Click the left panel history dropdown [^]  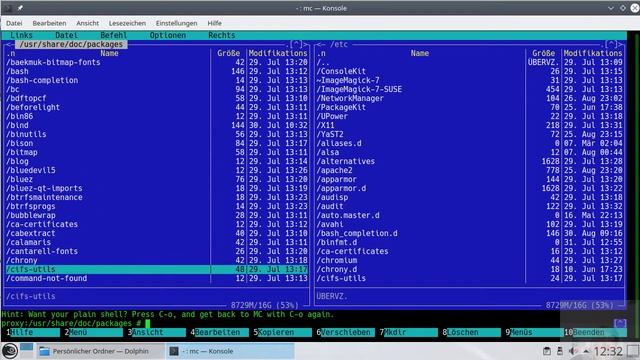point(296,44)
